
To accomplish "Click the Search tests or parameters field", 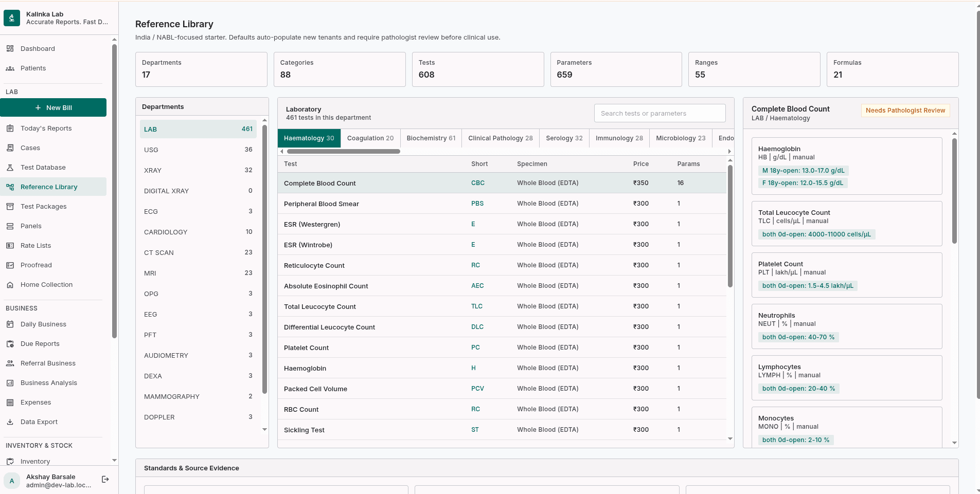I will click(x=660, y=113).
